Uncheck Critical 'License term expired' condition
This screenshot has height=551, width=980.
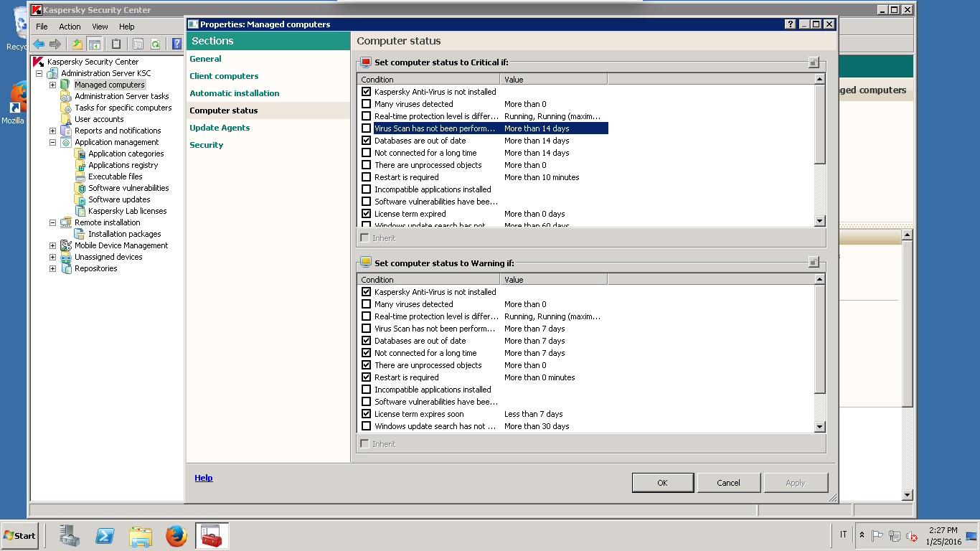367,214
